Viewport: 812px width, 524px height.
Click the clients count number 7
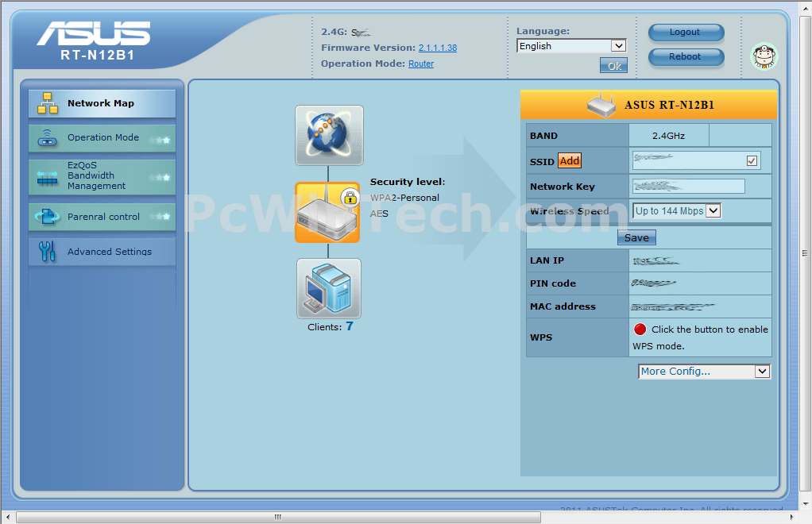pos(350,326)
